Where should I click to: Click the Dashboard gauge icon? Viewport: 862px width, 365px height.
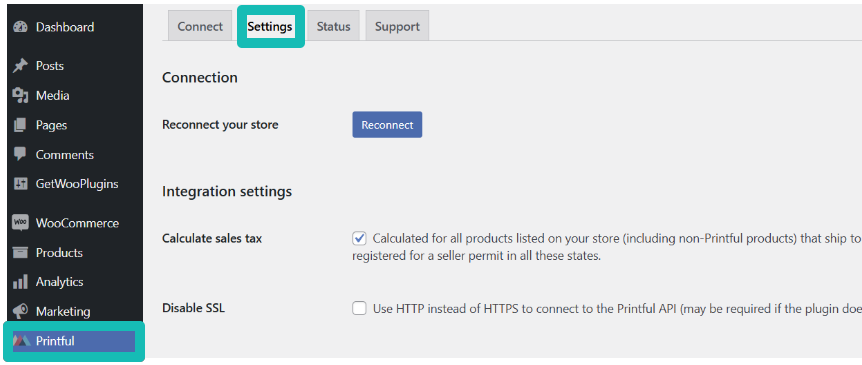click(x=20, y=27)
